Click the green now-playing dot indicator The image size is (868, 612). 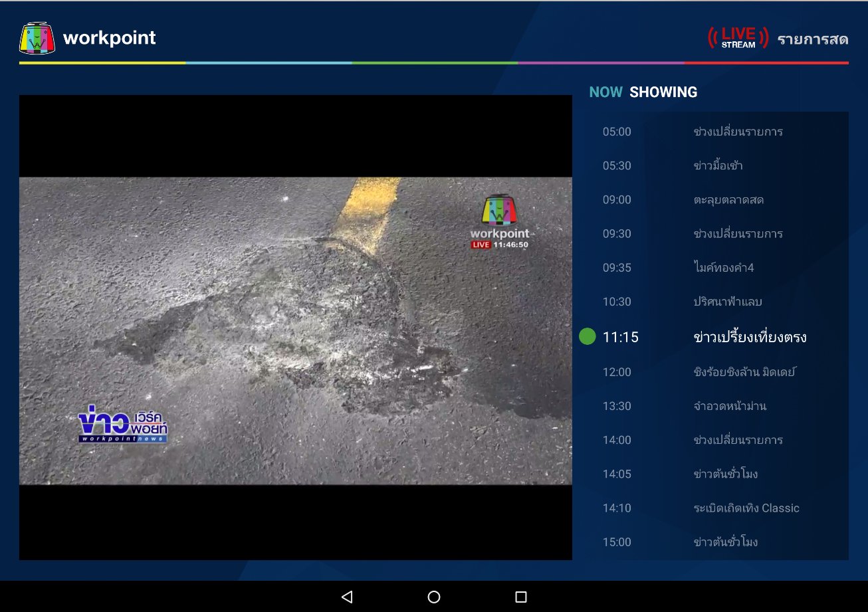point(587,337)
